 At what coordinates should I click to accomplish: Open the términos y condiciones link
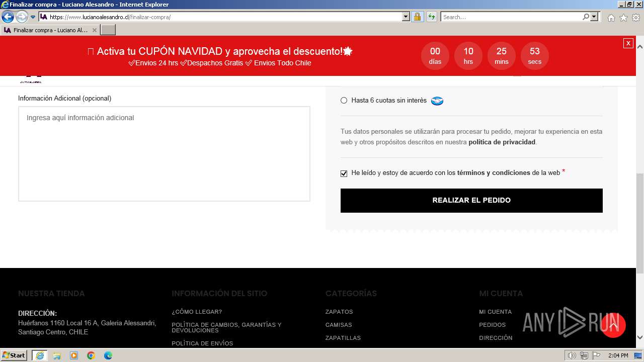pyautogui.click(x=494, y=173)
